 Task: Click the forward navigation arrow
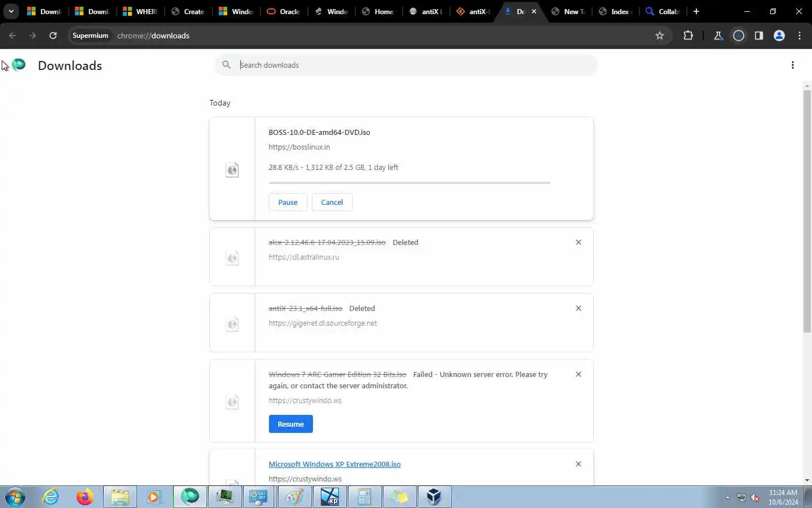point(33,36)
